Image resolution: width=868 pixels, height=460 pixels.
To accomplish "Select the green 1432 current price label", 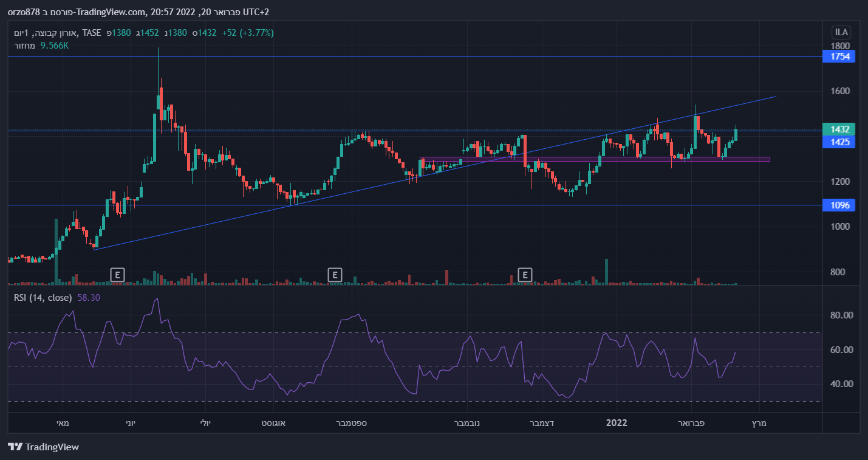I will click(x=839, y=129).
